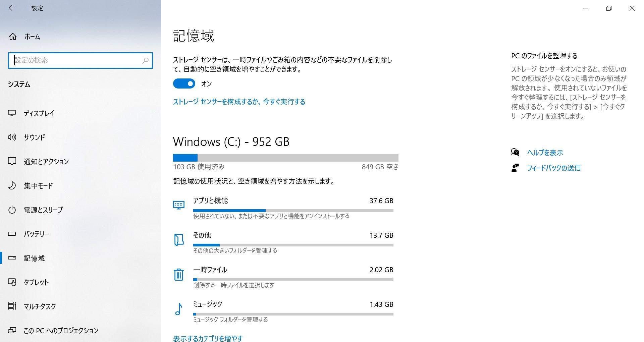Click the Windows (C:) usage bar
This screenshot has height=342, width=644.
285,157
